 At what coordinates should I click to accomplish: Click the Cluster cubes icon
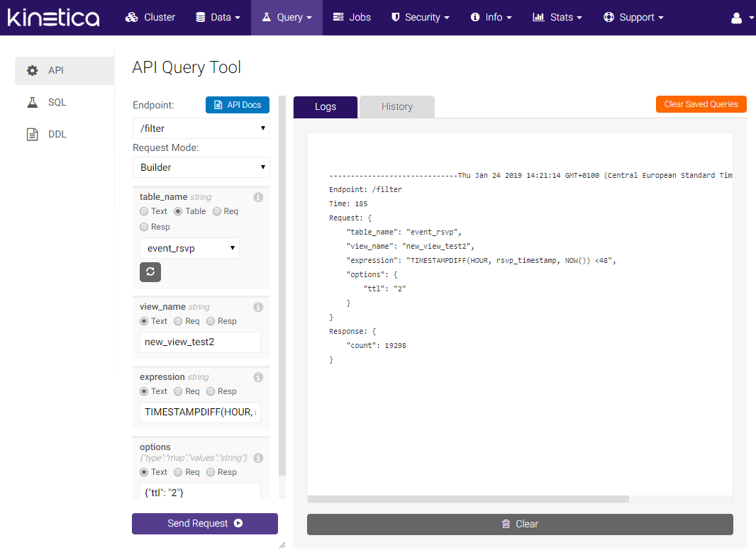coord(132,17)
